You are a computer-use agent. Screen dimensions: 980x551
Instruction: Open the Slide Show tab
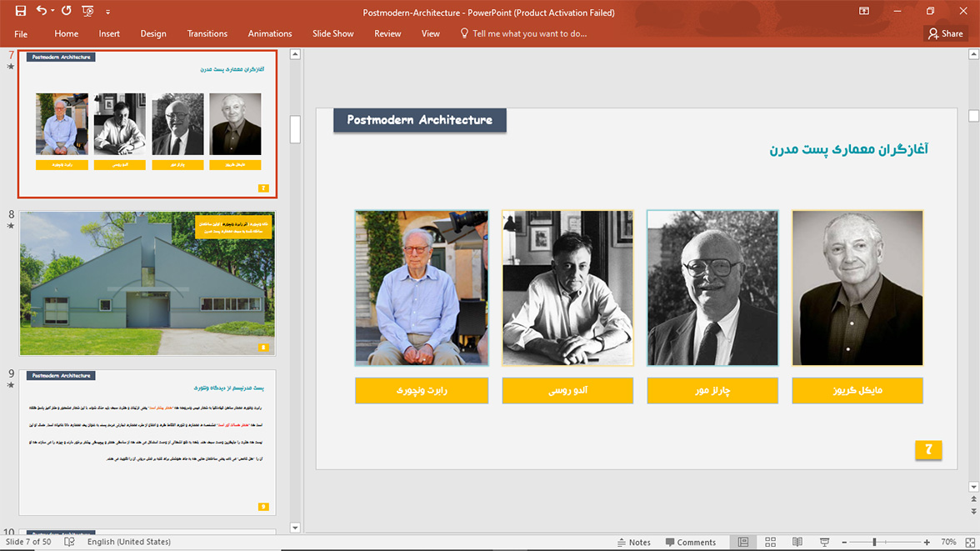tap(333, 34)
